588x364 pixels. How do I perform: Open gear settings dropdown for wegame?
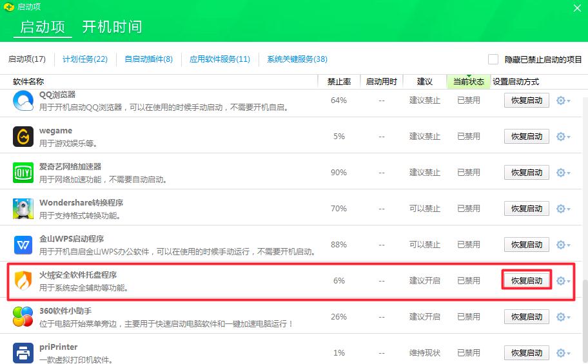[563, 137]
